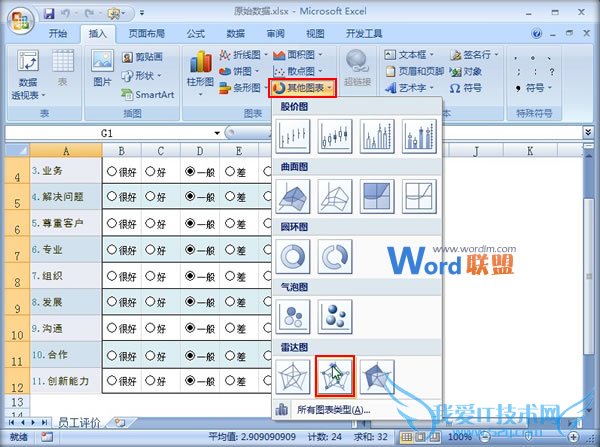
Task: Insert an object (对象)
Action: 465,72
